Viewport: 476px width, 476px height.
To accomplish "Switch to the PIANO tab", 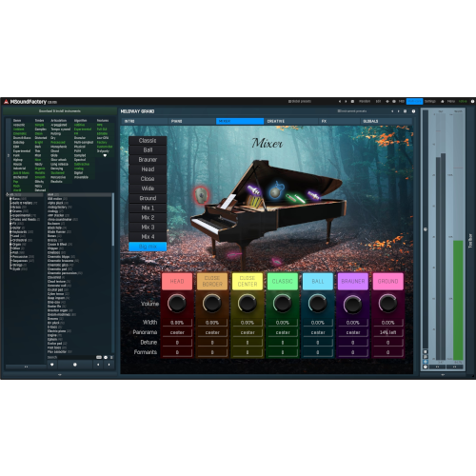I will [192, 121].
